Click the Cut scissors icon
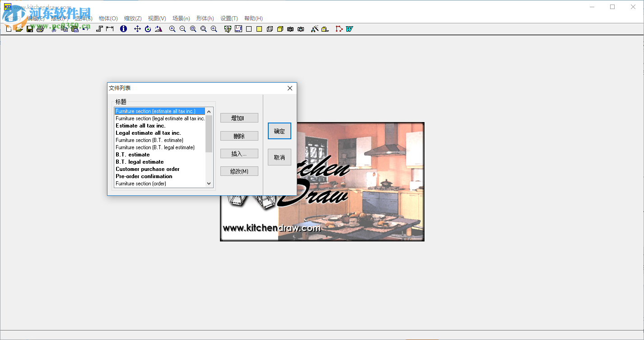 54,29
